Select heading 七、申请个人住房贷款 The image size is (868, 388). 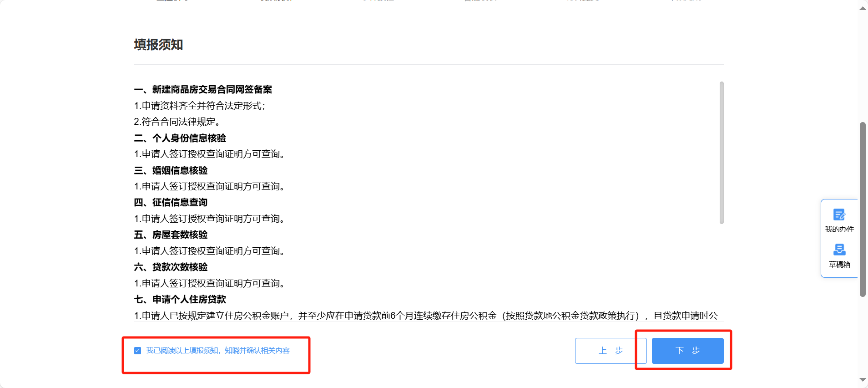coord(180,299)
